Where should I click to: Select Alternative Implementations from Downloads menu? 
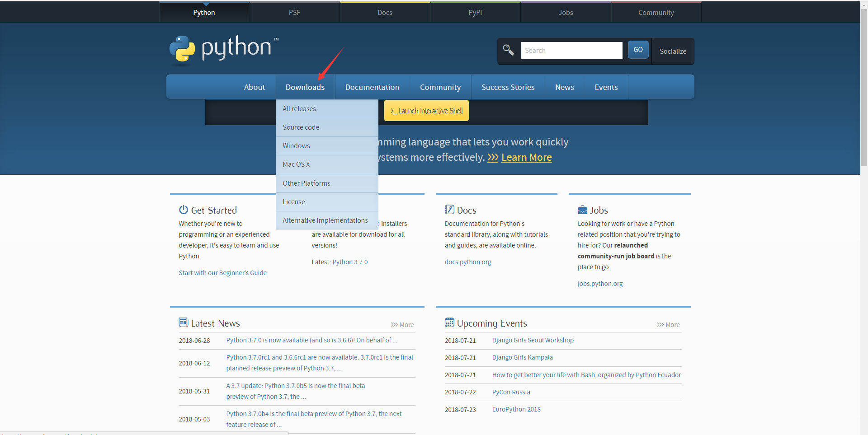327,220
